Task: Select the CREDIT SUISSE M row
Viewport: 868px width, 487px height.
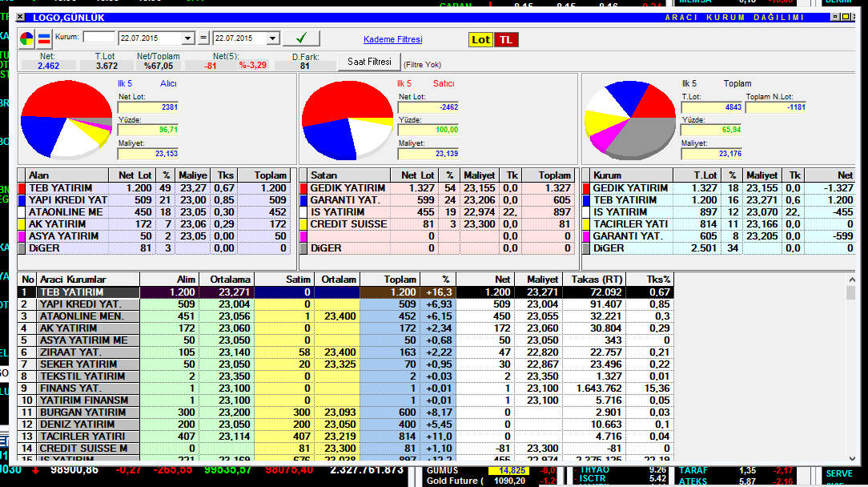Action: click(x=80, y=449)
